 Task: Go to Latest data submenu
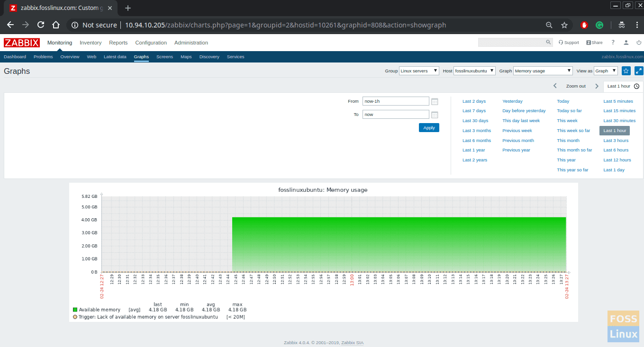(115, 57)
